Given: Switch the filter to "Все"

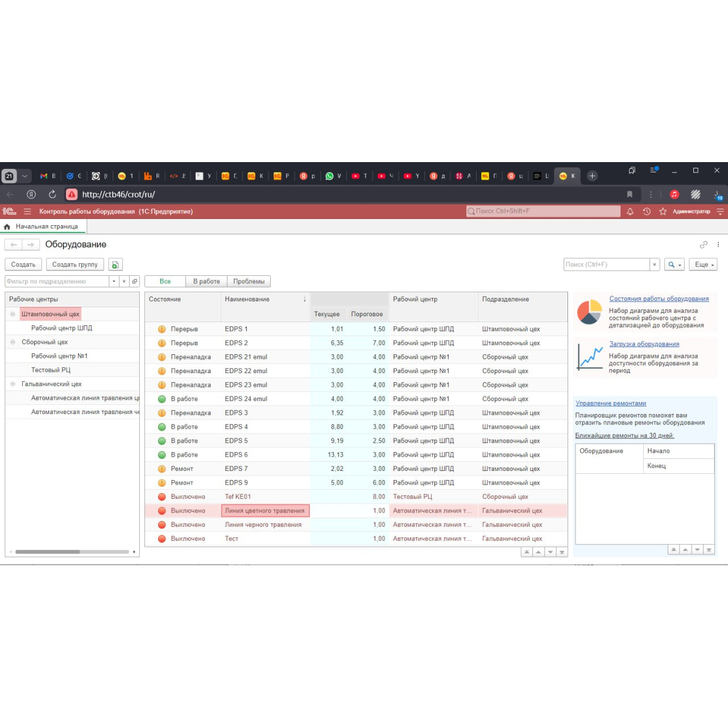Looking at the screenshot, I should [165, 282].
